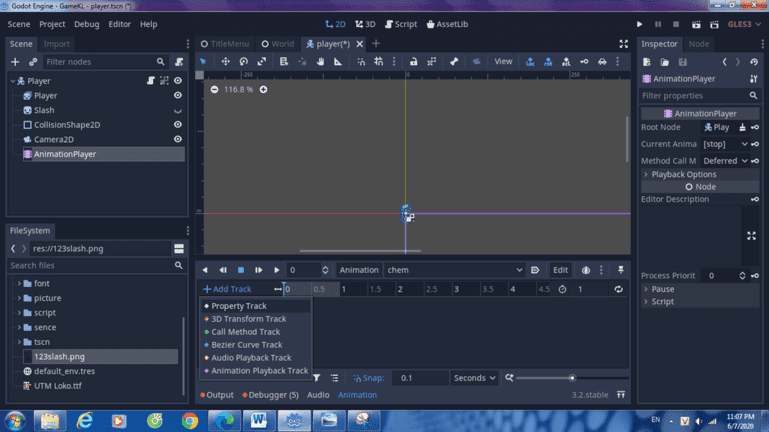Toggle visibility of the Slash node
769x432 pixels.
[178, 110]
